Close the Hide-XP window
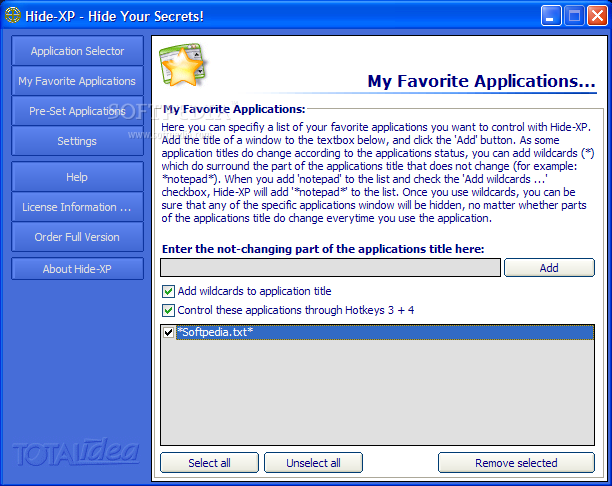This screenshot has width=612, height=486. click(597, 16)
